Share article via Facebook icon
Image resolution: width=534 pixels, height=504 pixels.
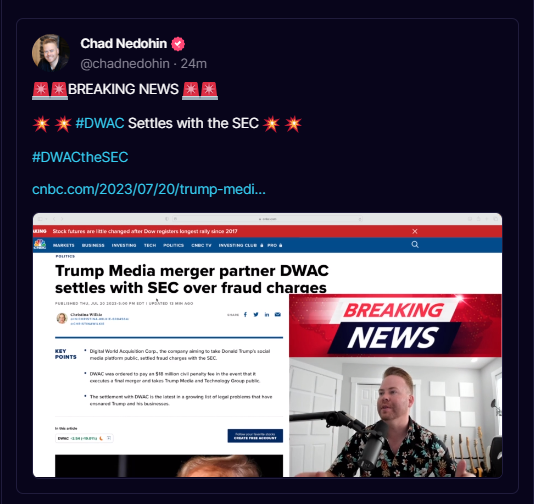point(245,314)
